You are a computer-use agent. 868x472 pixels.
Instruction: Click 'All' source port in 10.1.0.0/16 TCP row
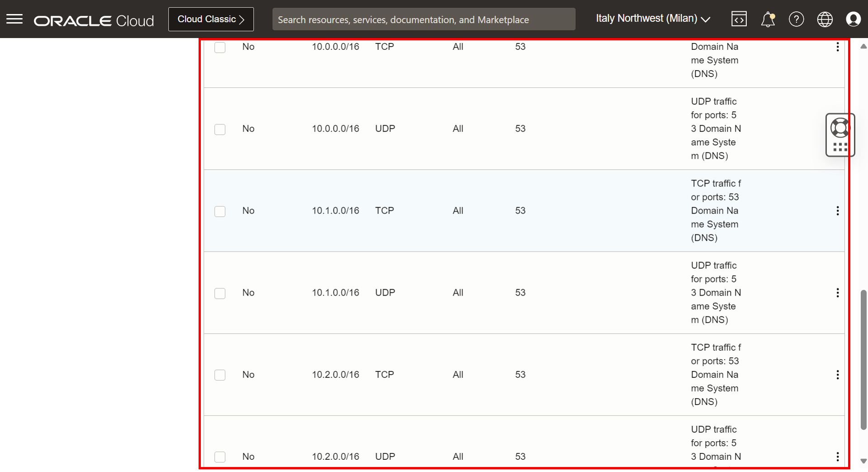pyautogui.click(x=458, y=210)
